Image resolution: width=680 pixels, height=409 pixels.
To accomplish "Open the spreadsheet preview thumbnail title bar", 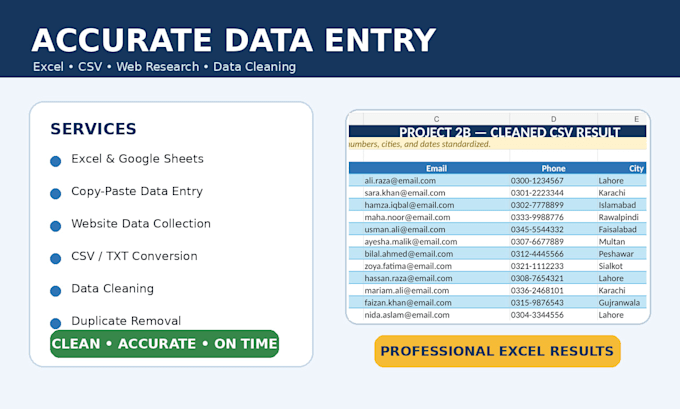I will (497, 131).
